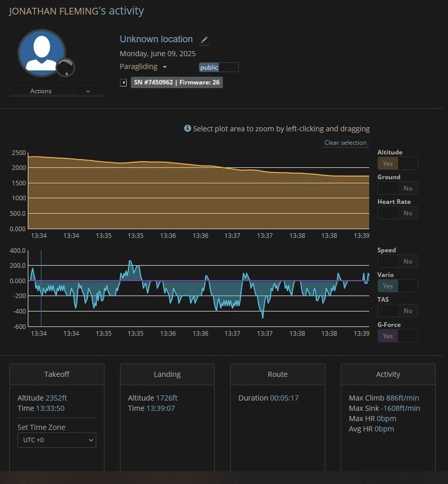The width and height of the screenshot is (448, 484).
Task: Toggle the G-Force plot switch
Action: click(x=398, y=335)
